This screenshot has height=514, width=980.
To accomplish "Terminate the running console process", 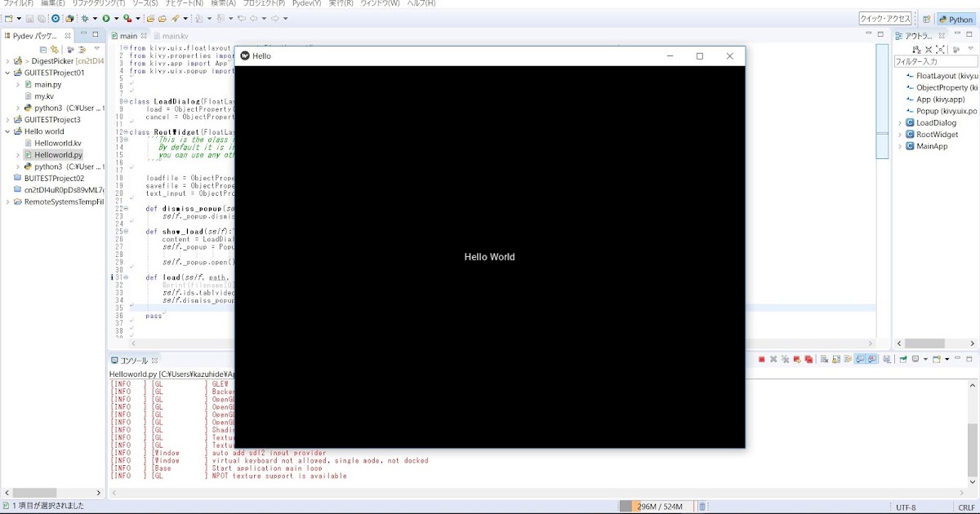I will (x=762, y=358).
